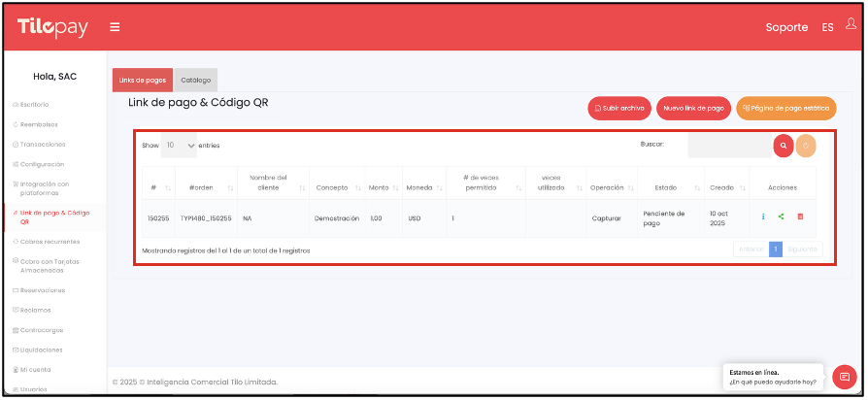Open the user profile icon in header
The width and height of the screenshot is (868, 400).
851,25
